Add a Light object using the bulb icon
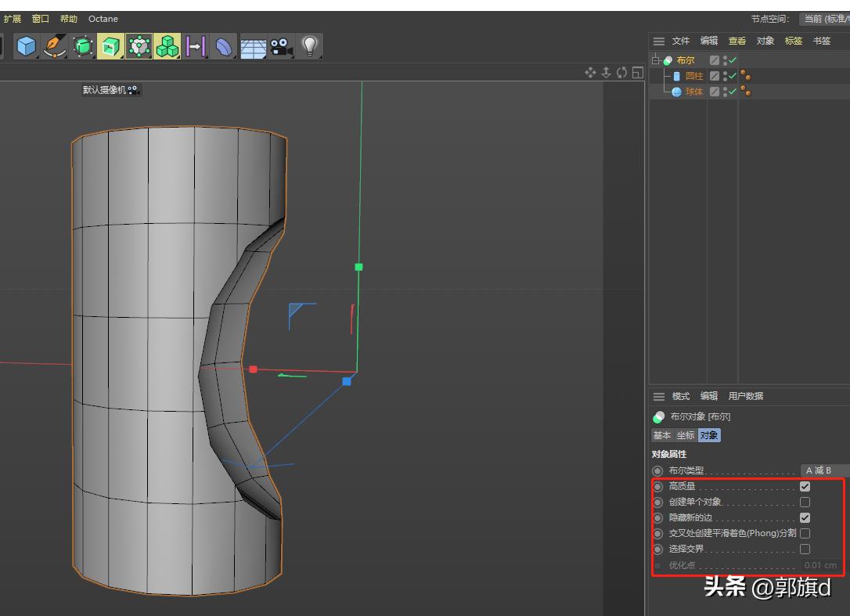This screenshot has height=616, width=850. pyautogui.click(x=311, y=46)
